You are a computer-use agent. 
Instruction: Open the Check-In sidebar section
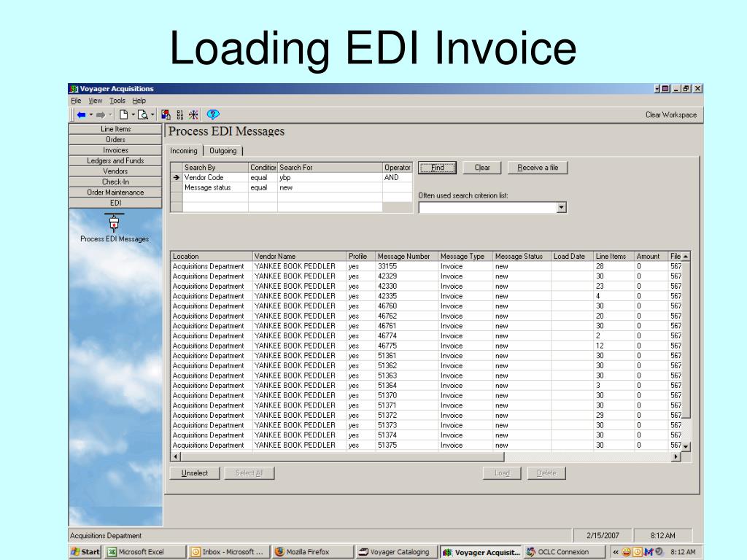point(115,182)
